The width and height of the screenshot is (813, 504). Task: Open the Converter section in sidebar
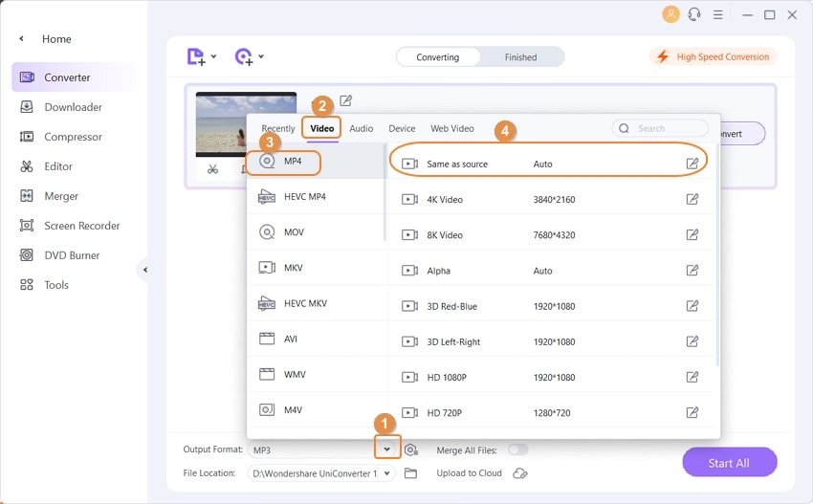point(73,77)
